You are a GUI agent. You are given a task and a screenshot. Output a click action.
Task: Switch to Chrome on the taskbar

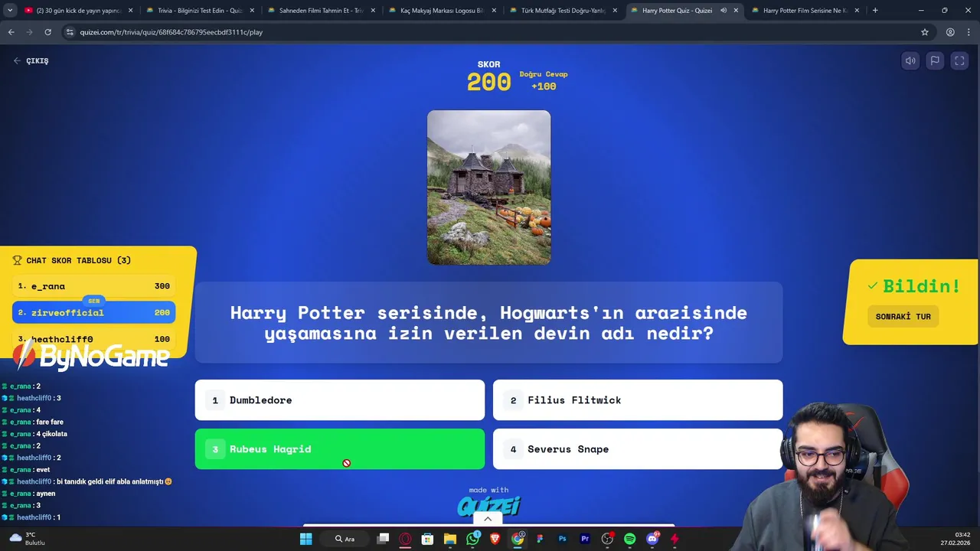click(518, 539)
